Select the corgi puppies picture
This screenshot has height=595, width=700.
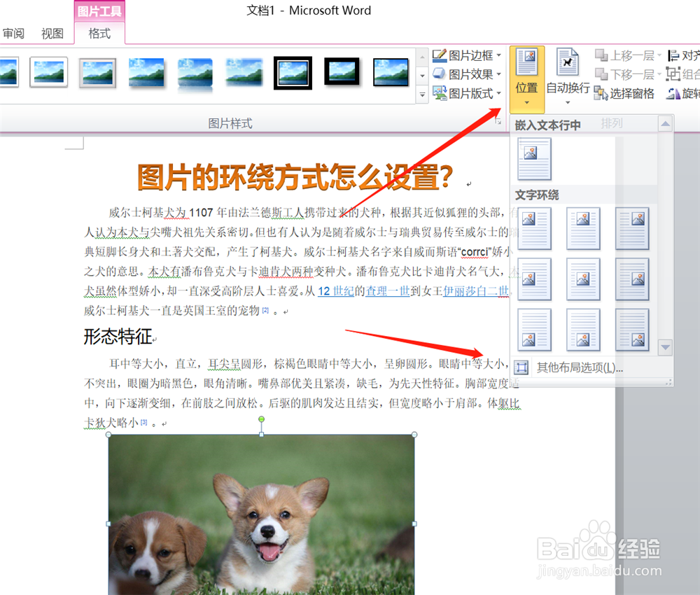(261, 514)
